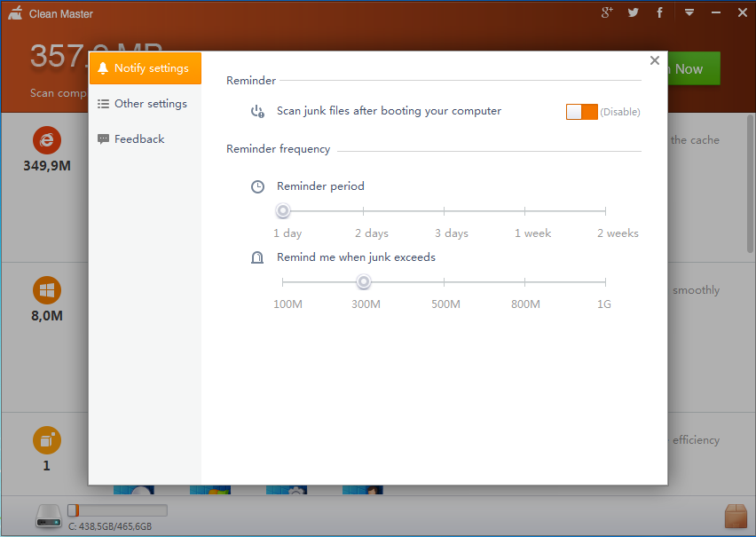Click the list icon beside Other settings
Viewport: 756px width, 537px height.
coord(103,104)
